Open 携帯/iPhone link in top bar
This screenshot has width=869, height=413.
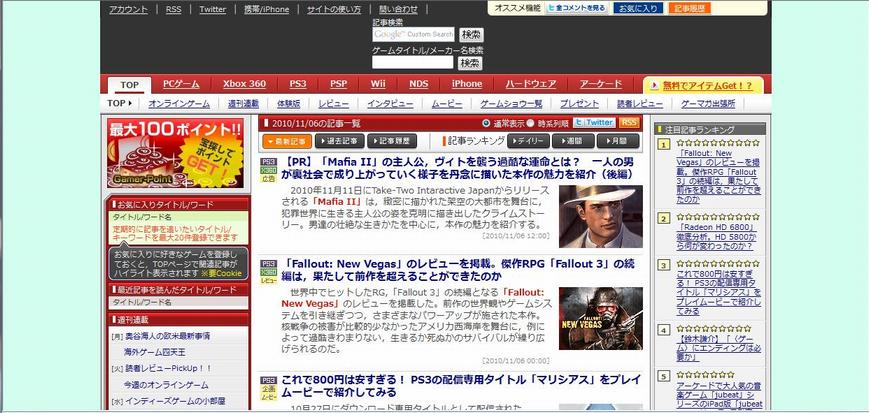[x=267, y=9]
